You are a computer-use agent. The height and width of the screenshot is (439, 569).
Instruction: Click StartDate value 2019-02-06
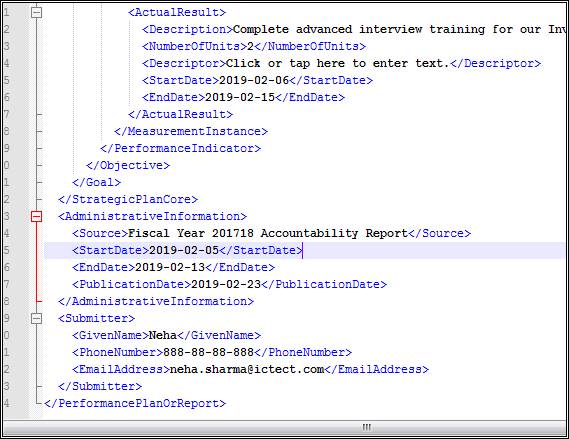[x=254, y=81]
